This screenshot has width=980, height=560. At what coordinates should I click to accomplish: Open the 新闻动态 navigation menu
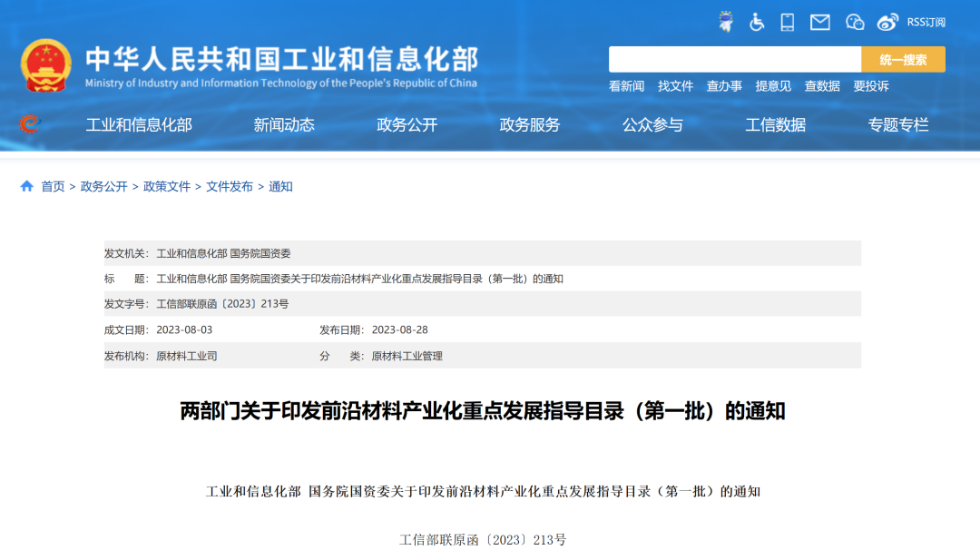click(x=285, y=125)
